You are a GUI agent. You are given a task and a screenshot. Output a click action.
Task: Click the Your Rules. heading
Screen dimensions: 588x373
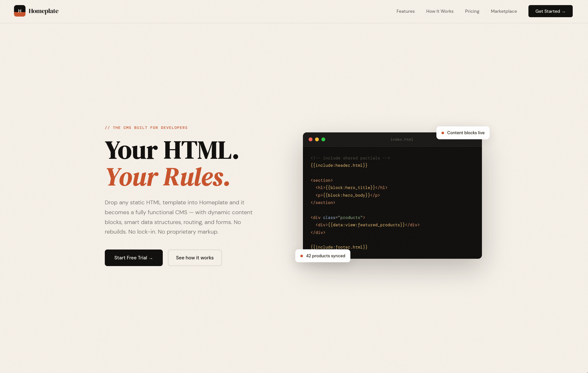click(x=168, y=177)
